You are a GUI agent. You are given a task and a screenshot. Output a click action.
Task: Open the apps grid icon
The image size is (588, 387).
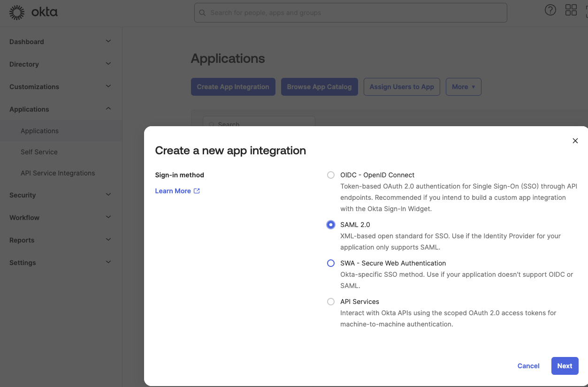(x=571, y=10)
